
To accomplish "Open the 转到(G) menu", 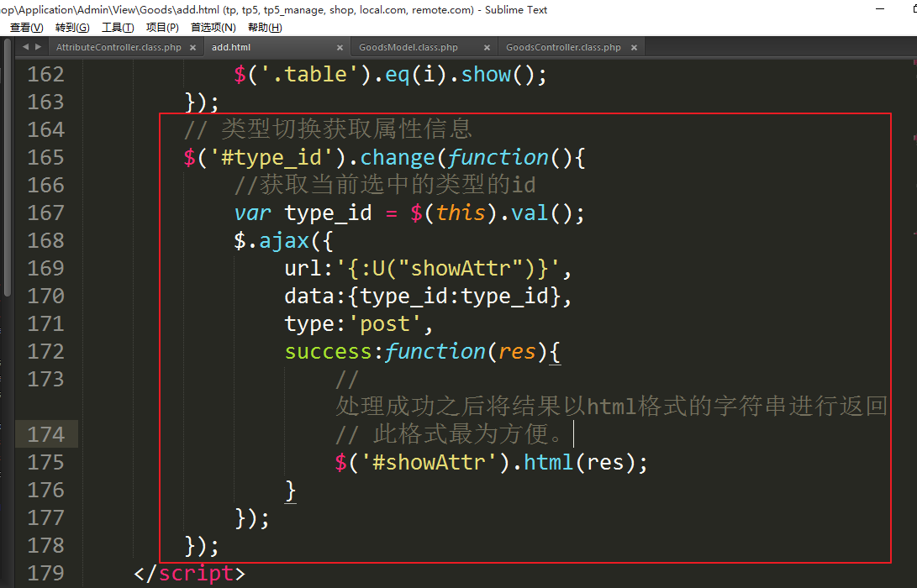I will click(x=72, y=28).
